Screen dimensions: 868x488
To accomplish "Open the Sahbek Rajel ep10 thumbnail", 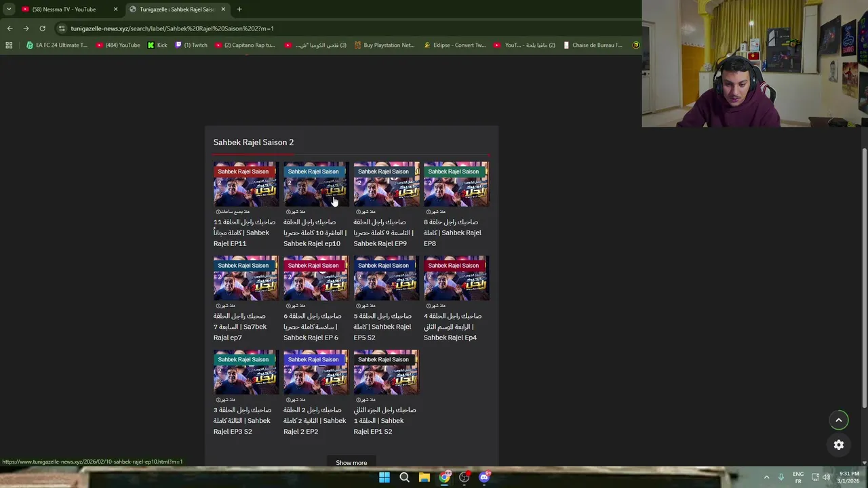I will pos(316,184).
